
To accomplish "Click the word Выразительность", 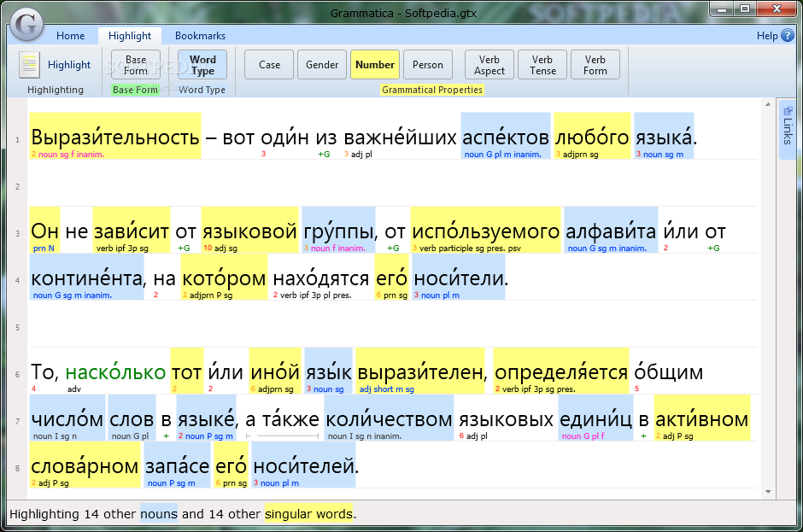I will [115, 137].
